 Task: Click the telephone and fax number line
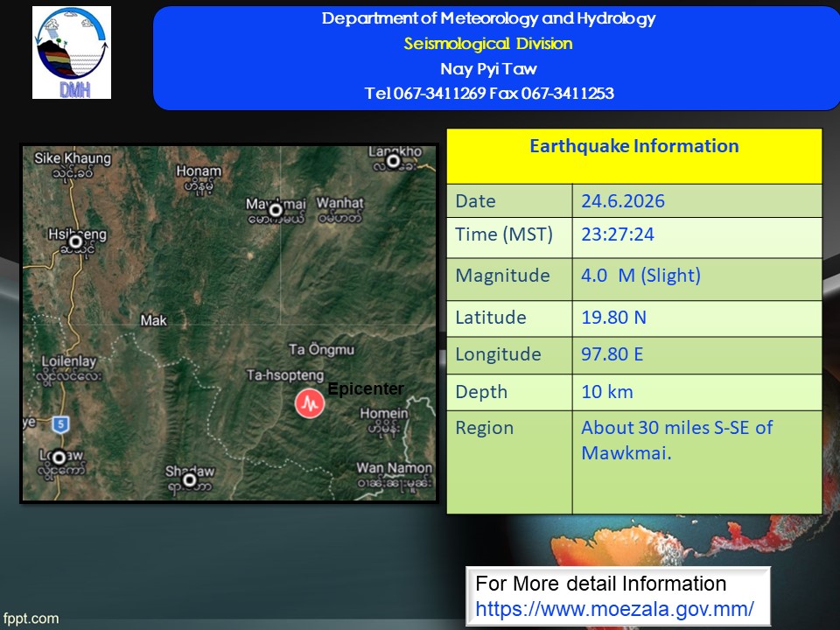[489, 94]
